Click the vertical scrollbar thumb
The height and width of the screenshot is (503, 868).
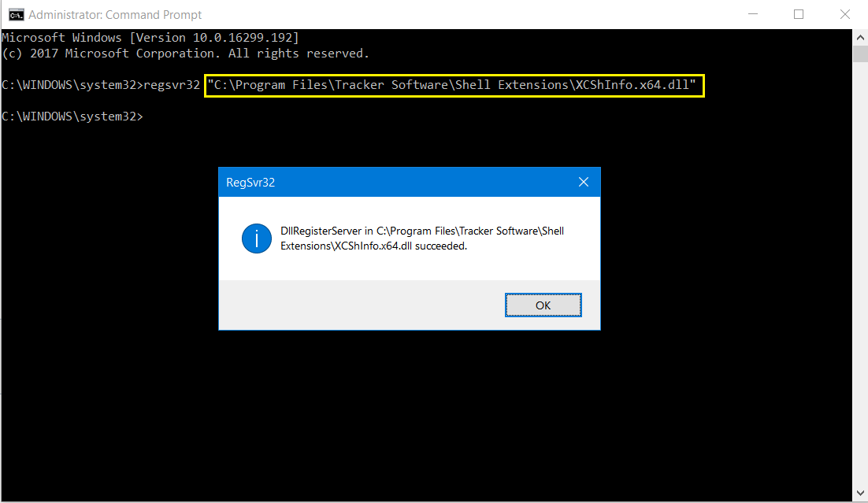pyautogui.click(x=860, y=54)
